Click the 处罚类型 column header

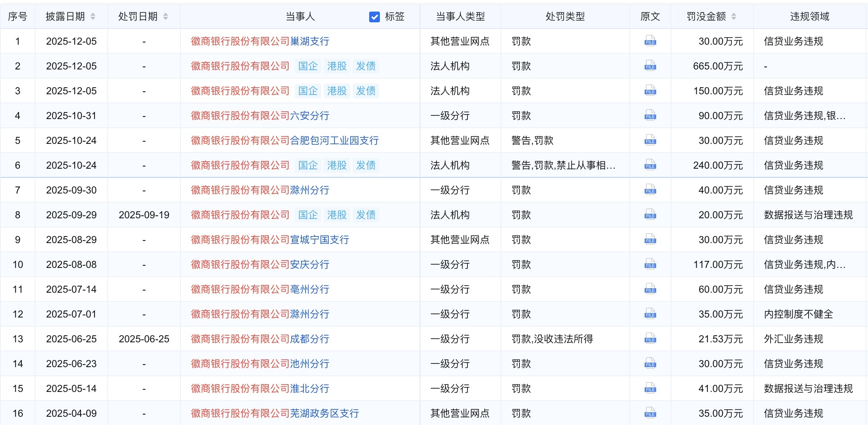pos(565,17)
